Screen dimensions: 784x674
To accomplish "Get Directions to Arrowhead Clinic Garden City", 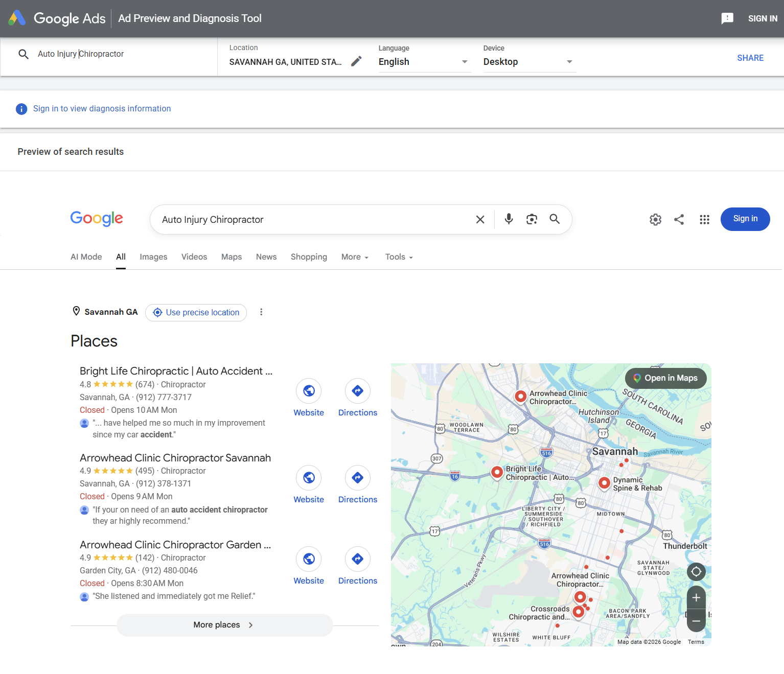I will click(x=358, y=566).
